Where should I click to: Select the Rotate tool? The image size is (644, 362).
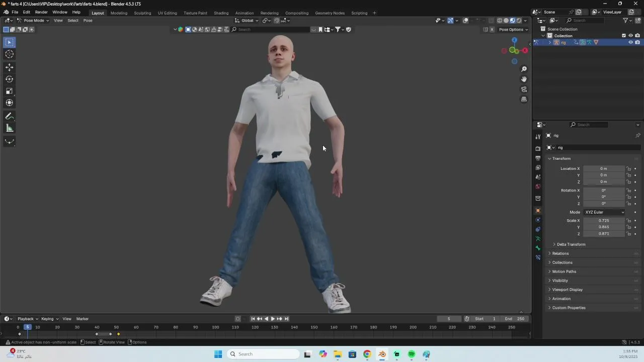[x=9, y=79]
